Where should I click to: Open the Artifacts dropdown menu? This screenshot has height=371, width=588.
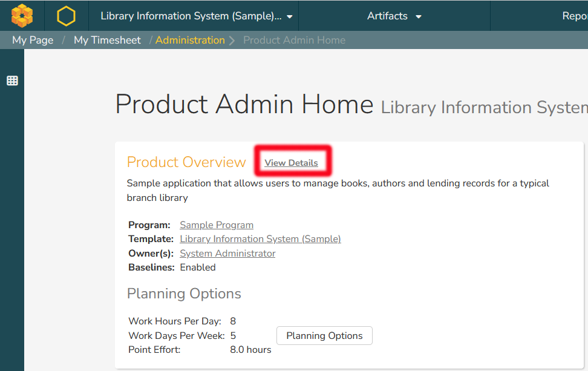(x=394, y=16)
